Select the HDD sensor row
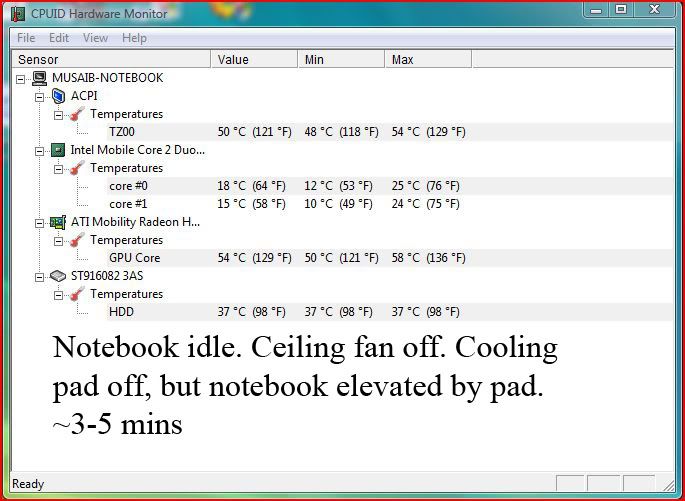Screen dimensions: 685x501 (x=390, y=312)
